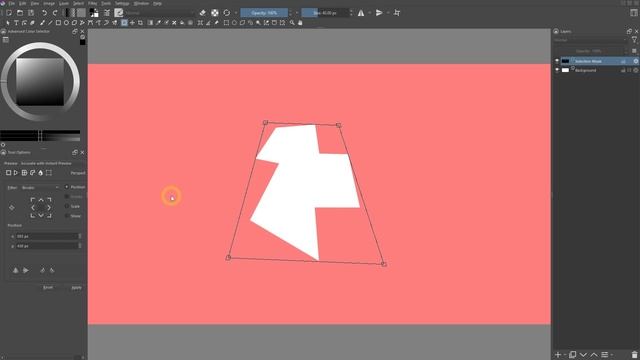Screen dimensions: 640x360
Task: Save the document
Action: 31,13
